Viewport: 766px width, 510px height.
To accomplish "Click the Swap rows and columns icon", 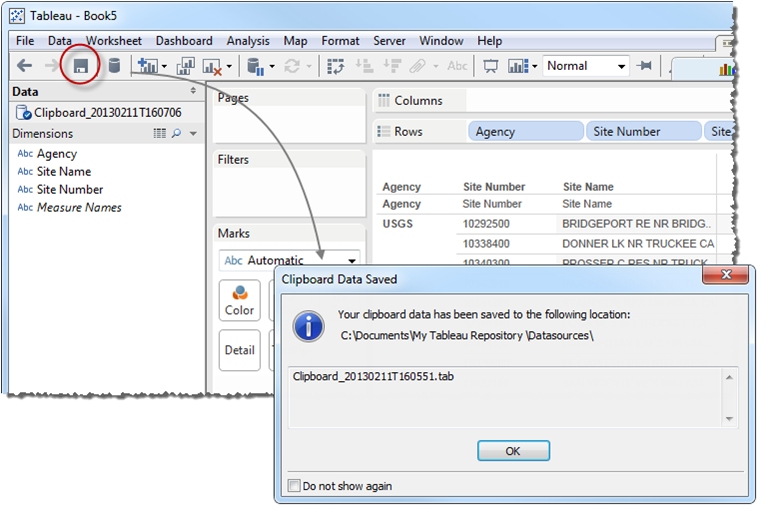I will [335, 66].
